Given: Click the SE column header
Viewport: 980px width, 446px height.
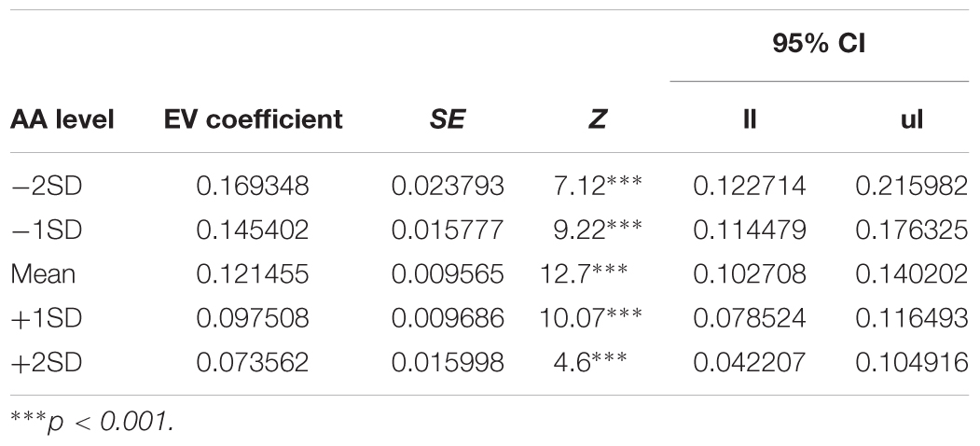Looking at the screenshot, I should (x=448, y=118).
